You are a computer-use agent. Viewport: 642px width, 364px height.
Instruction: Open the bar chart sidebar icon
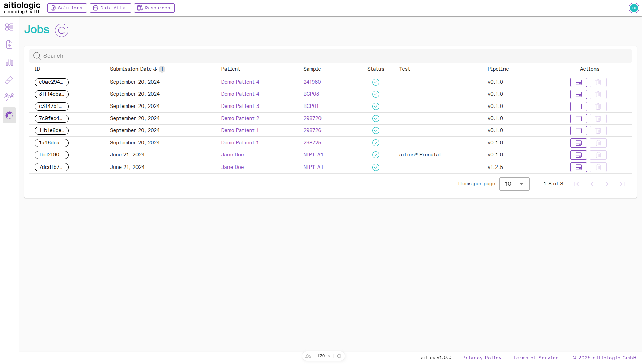click(9, 63)
